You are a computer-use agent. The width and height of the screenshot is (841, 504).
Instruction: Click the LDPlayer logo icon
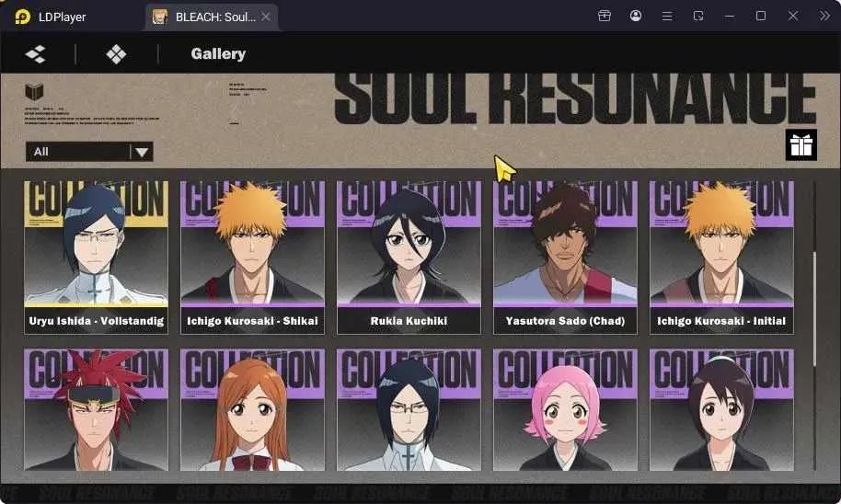point(22,17)
